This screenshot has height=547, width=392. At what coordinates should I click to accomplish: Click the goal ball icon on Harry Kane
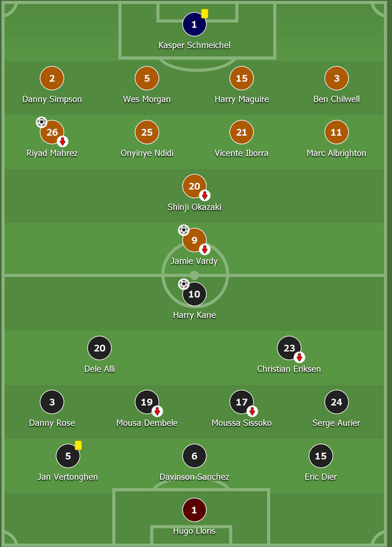(x=184, y=284)
